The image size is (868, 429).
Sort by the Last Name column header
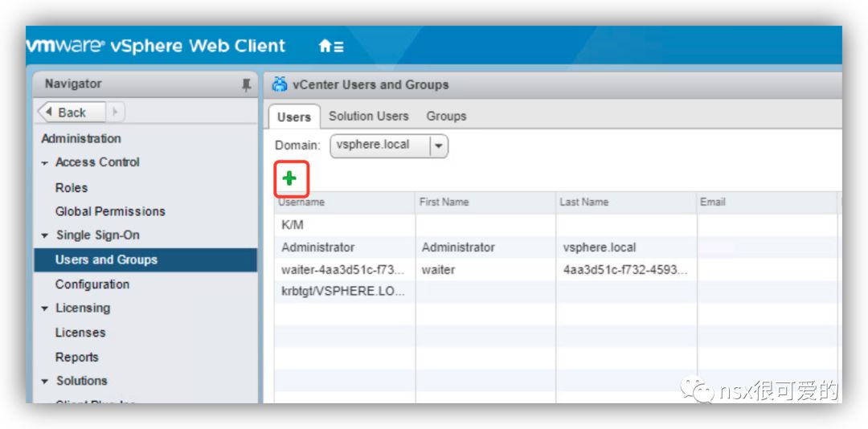pyautogui.click(x=626, y=202)
